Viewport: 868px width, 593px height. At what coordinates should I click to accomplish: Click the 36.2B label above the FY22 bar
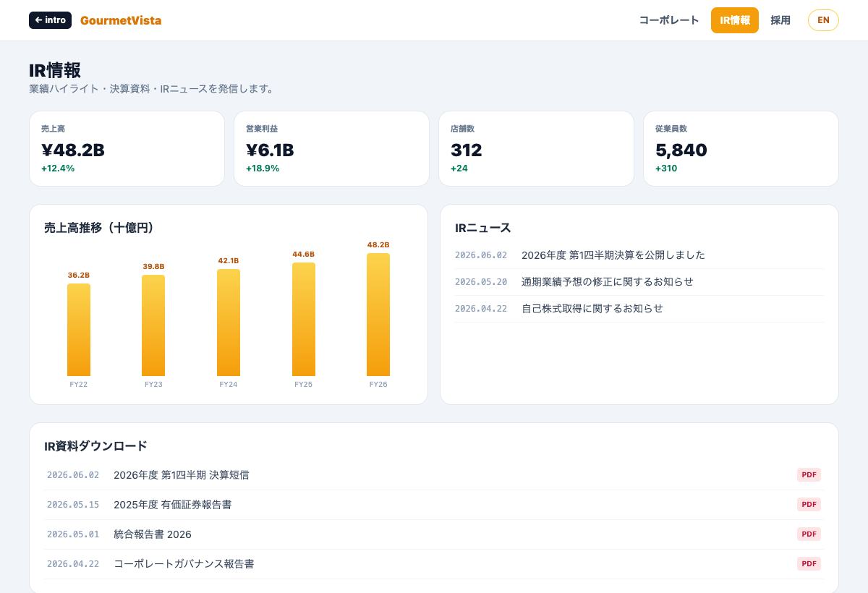[79, 276]
